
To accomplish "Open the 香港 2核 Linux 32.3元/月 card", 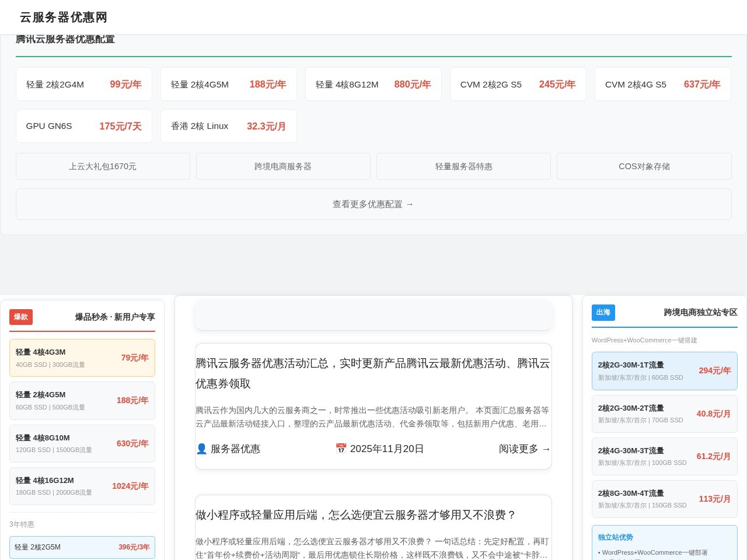I will click(x=229, y=126).
